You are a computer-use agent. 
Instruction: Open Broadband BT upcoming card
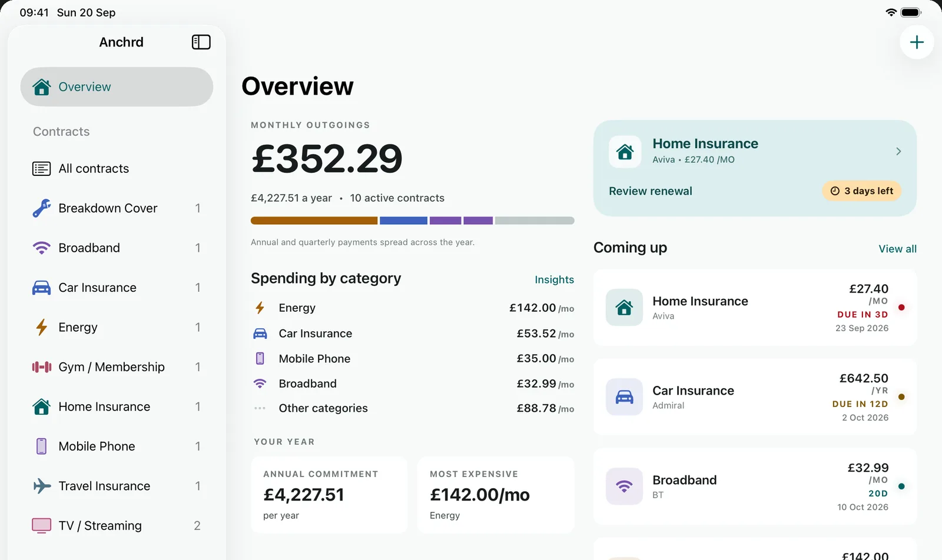click(x=755, y=486)
